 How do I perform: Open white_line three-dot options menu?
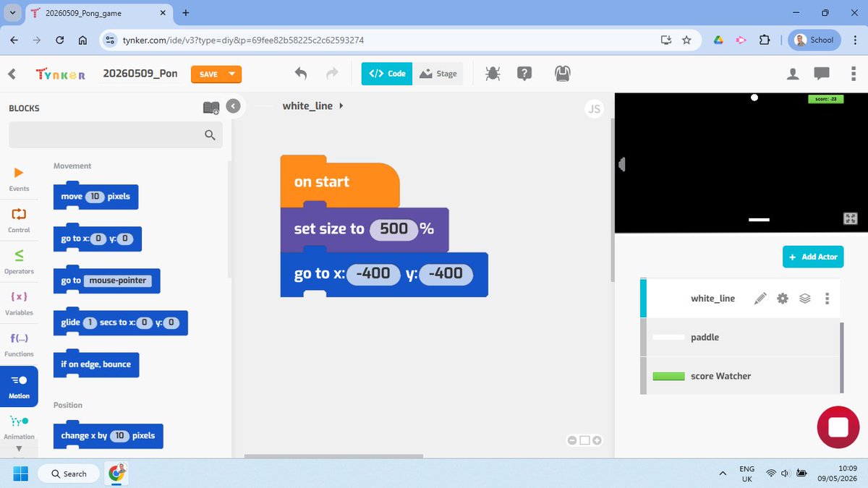[x=827, y=299]
